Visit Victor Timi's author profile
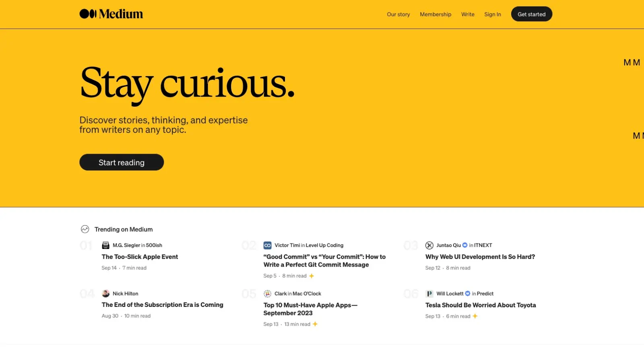644x362 pixels. click(x=287, y=245)
